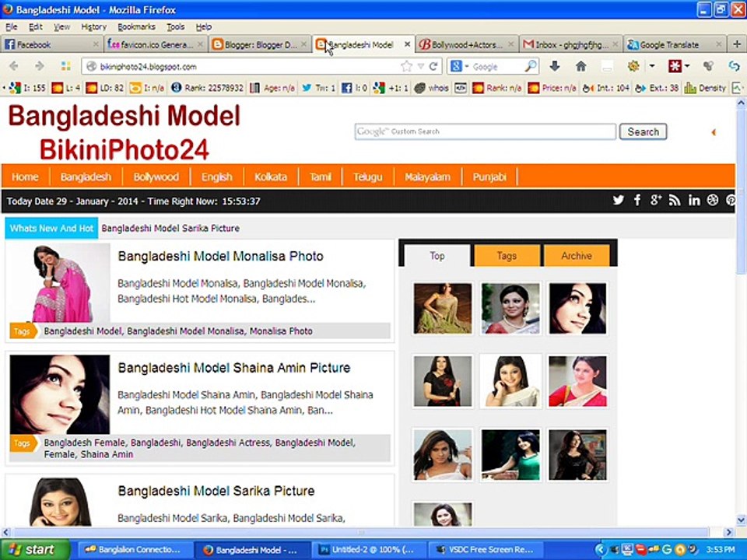This screenshot has width=747, height=560.
Task: Open the Help menu
Action: coord(204,26)
